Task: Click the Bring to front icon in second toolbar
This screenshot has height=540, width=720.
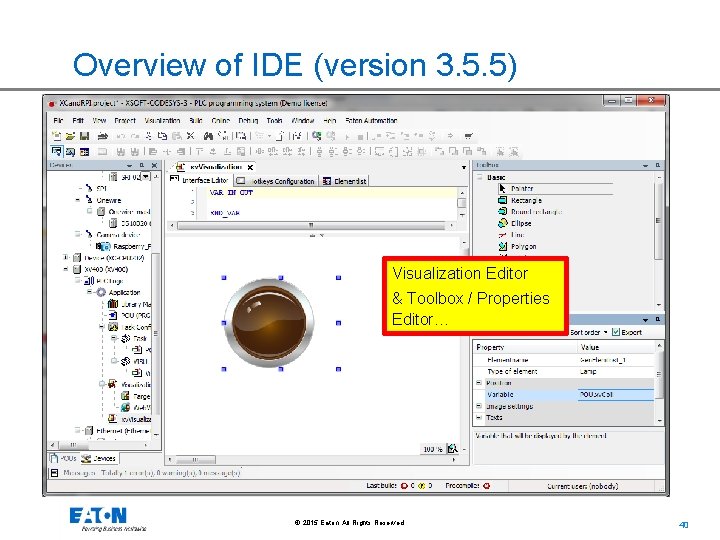Action: click(x=439, y=151)
